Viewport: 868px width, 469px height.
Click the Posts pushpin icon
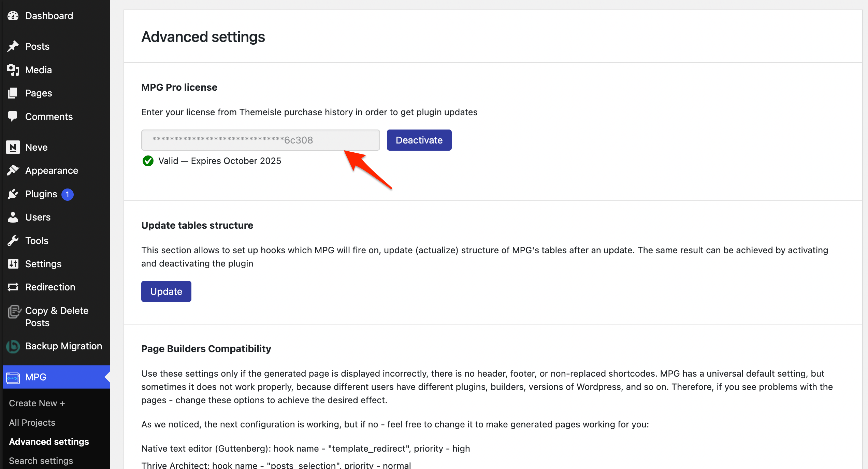(x=13, y=46)
